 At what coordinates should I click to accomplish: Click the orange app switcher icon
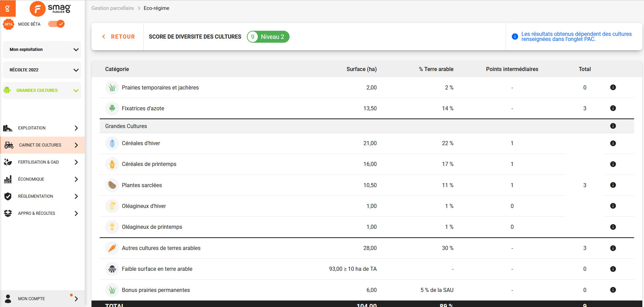point(8,8)
